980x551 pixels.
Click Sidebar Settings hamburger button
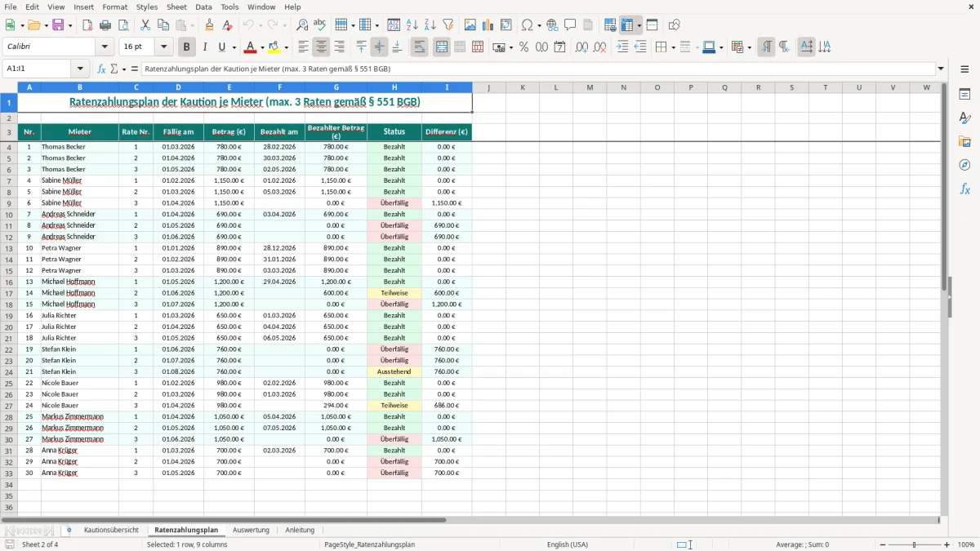[964, 69]
